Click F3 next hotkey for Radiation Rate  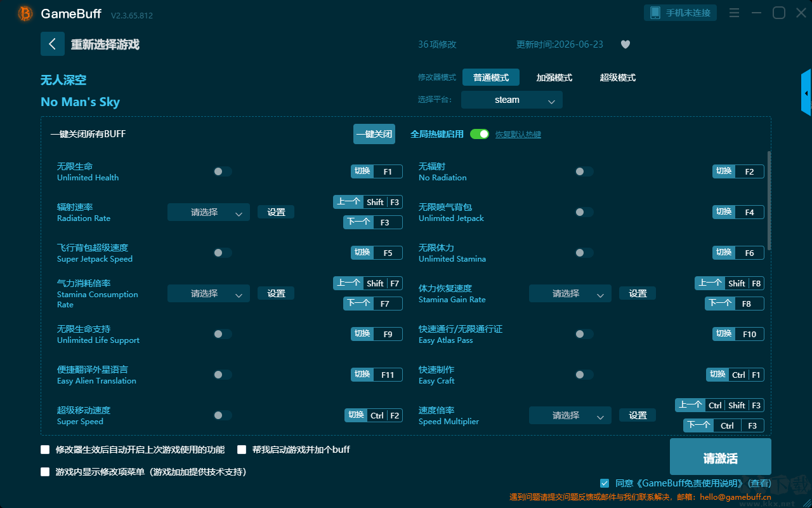(x=373, y=222)
